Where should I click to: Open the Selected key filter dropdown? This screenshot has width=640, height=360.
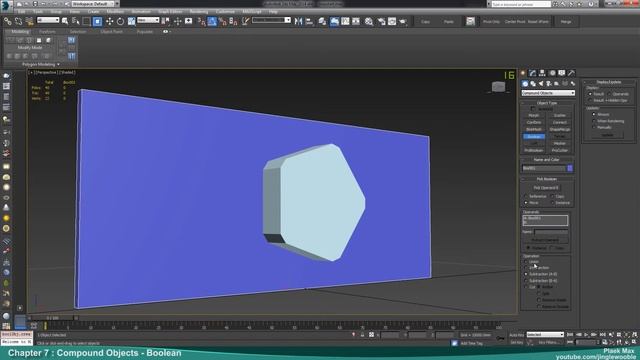(545, 335)
